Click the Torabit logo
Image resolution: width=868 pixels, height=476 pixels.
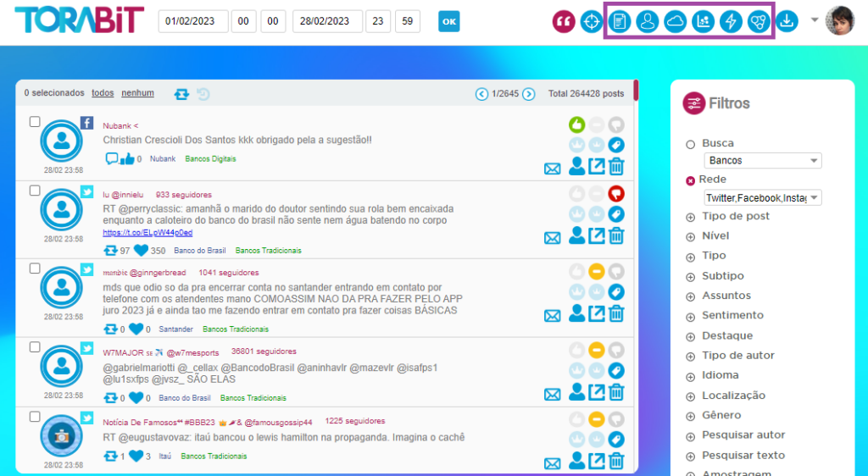pyautogui.click(x=79, y=19)
